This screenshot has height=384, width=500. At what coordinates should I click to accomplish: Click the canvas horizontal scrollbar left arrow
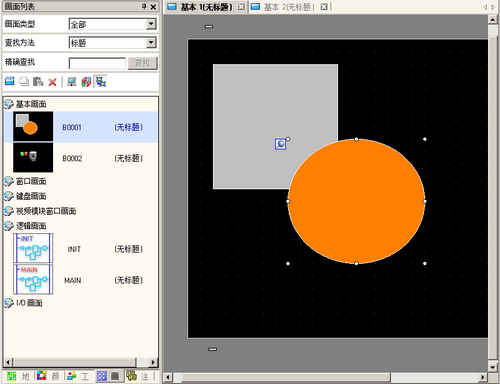[x=168, y=377]
